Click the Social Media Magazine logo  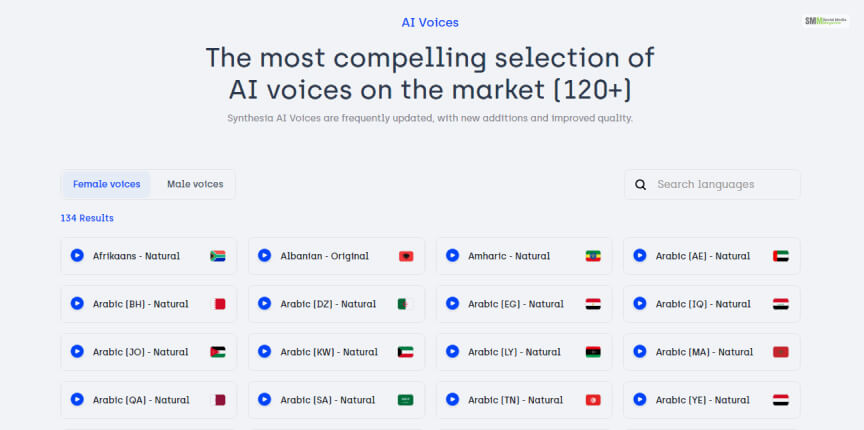826,21
